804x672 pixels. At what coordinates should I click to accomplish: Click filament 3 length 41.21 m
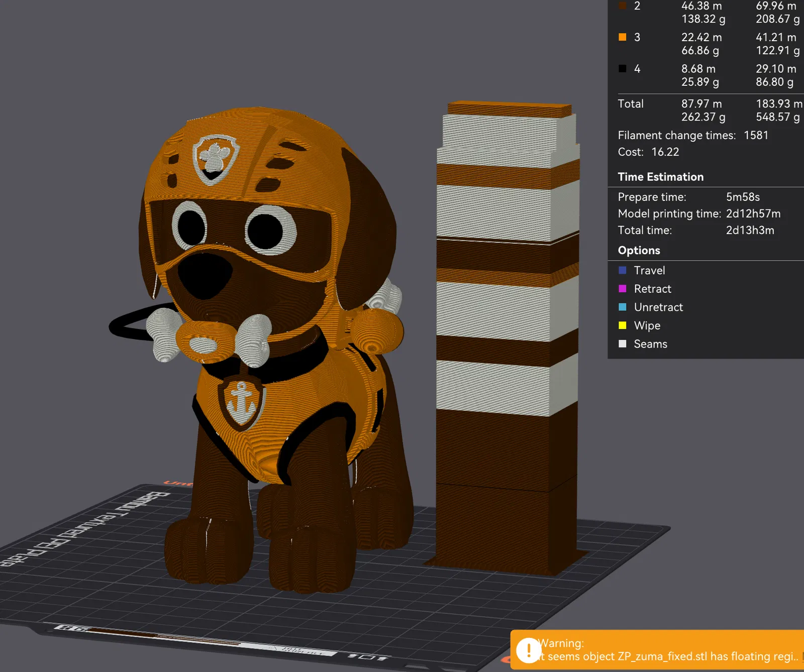(x=776, y=37)
